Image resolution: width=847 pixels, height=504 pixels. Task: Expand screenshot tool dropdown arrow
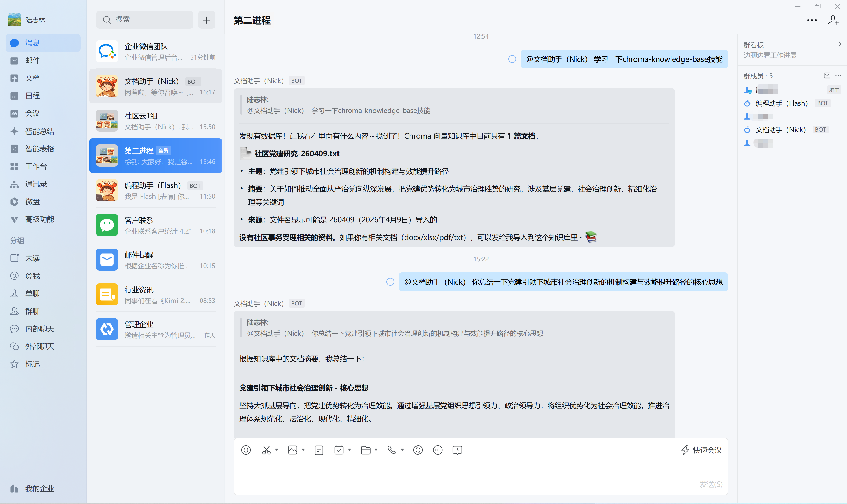(277, 450)
